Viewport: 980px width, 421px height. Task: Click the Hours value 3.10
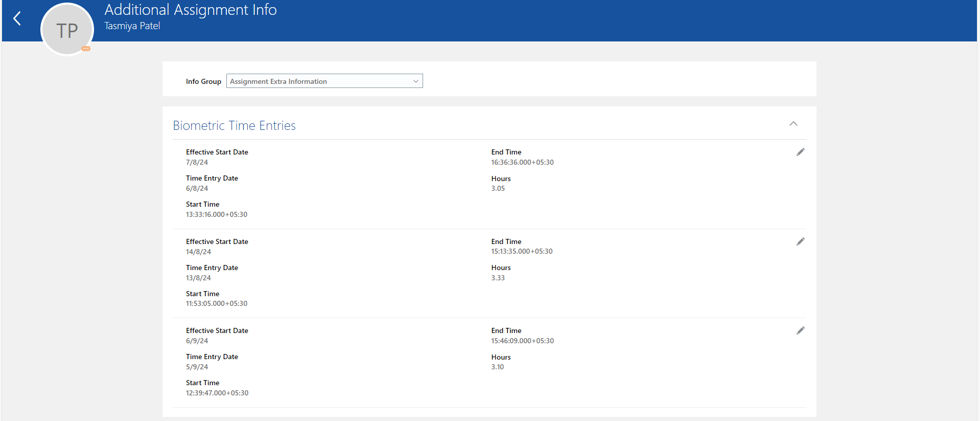498,367
